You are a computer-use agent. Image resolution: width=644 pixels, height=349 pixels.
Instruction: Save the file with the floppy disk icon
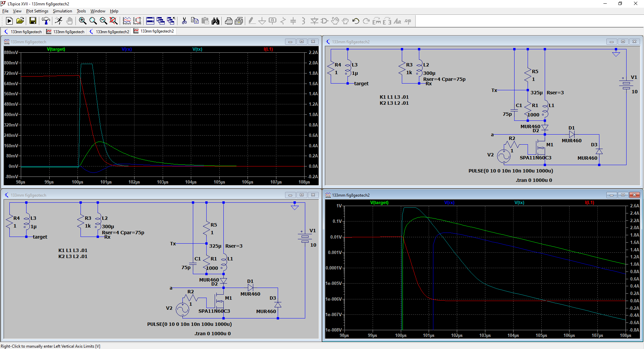point(33,21)
